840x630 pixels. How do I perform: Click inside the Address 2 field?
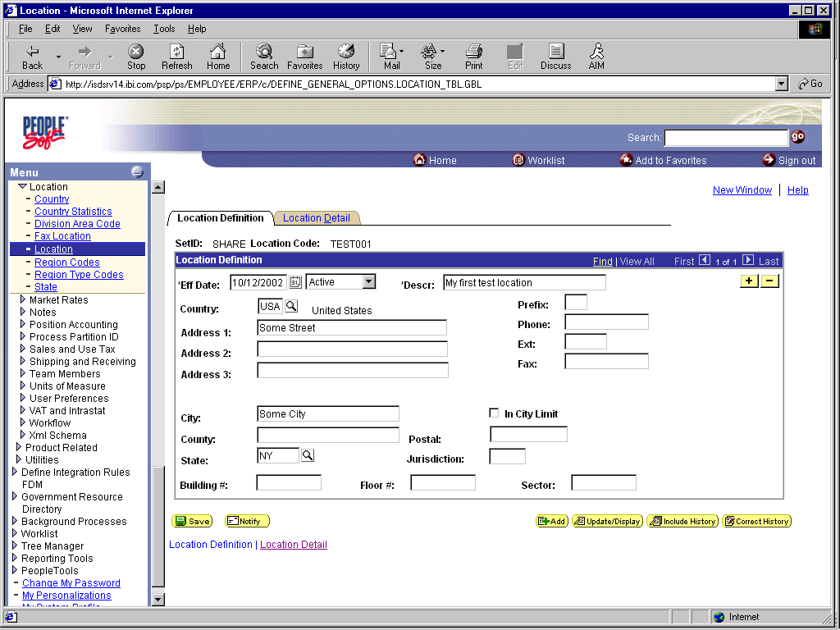351,349
